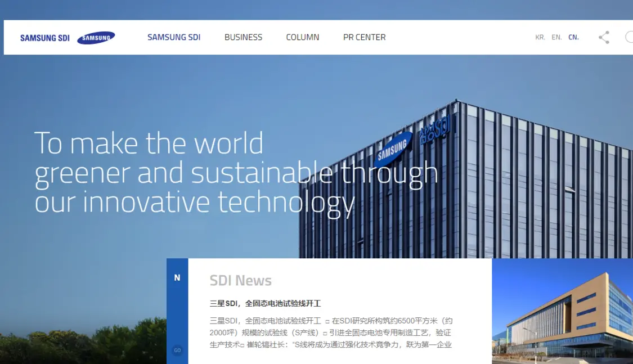Click the blue vertical news sidebar strip

coord(177,311)
